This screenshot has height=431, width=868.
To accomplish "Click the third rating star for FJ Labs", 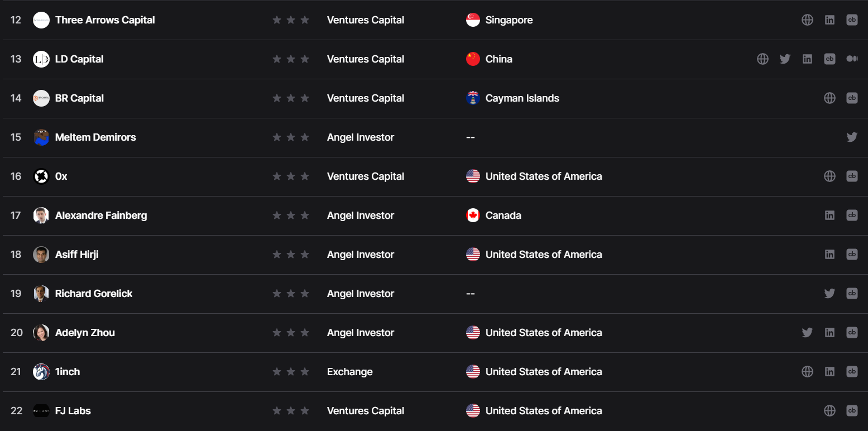I will point(305,411).
